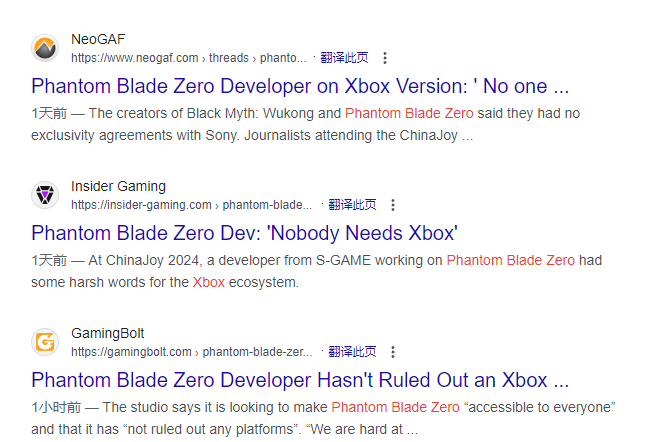Open three-dot menu for Insider Gaming result
The width and height of the screenshot is (649, 442).
click(x=393, y=205)
